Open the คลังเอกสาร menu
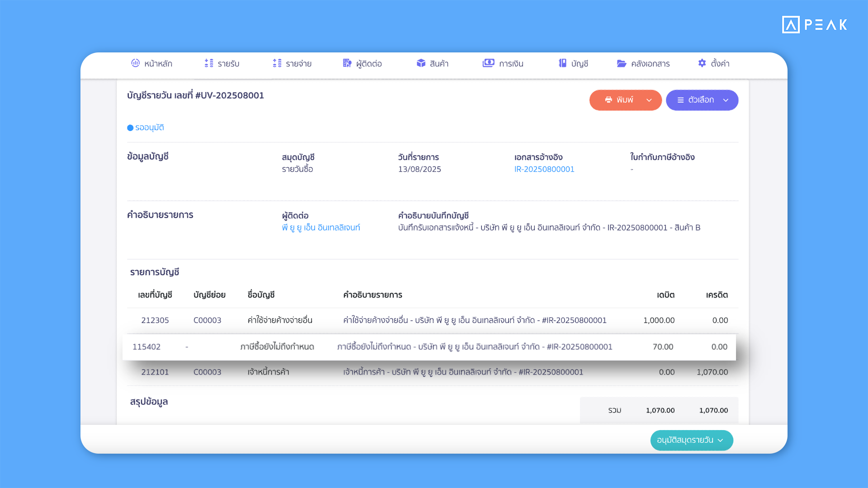Image resolution: width=868 pixels, height=488 pixels. [x=643, y=64]
